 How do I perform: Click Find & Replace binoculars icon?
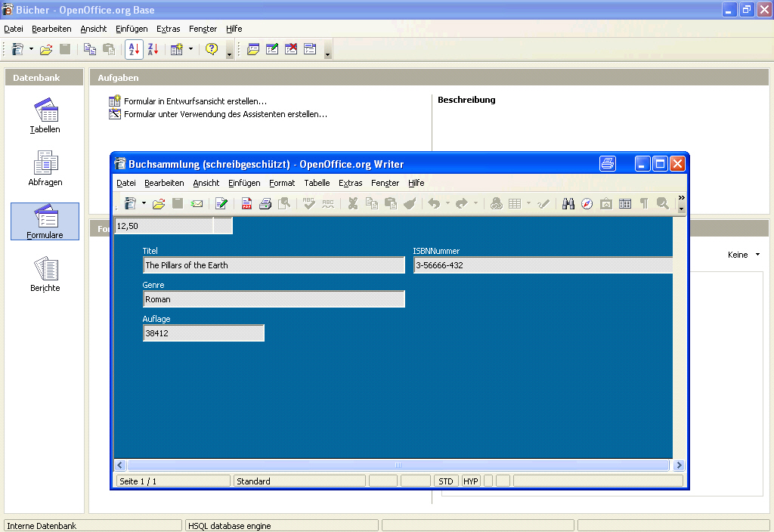tap(568, 203)
